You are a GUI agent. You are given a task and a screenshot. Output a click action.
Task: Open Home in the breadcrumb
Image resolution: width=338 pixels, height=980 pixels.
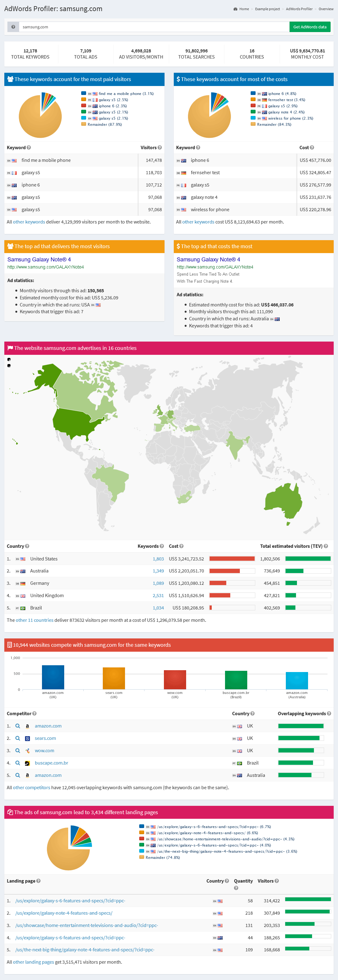[244, 9]
